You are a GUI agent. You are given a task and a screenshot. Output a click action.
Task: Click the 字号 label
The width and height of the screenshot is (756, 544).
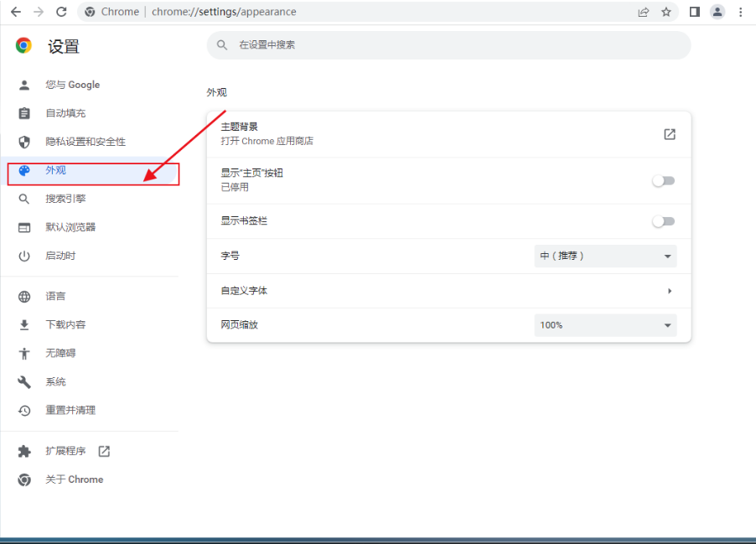click(x=230, y=256)
